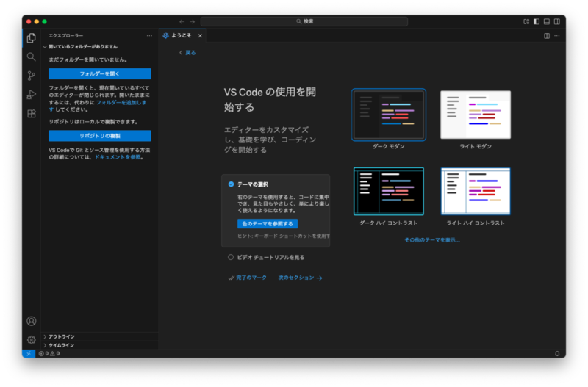Open その他のテーマを表示 link
This screenshot has width=588, height=387.
[x=432, y=240]
